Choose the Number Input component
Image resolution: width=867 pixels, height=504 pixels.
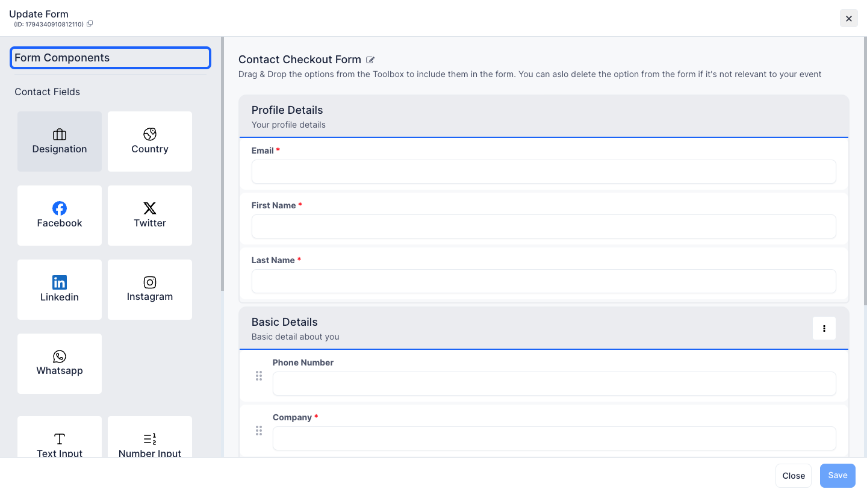[150, 437]
